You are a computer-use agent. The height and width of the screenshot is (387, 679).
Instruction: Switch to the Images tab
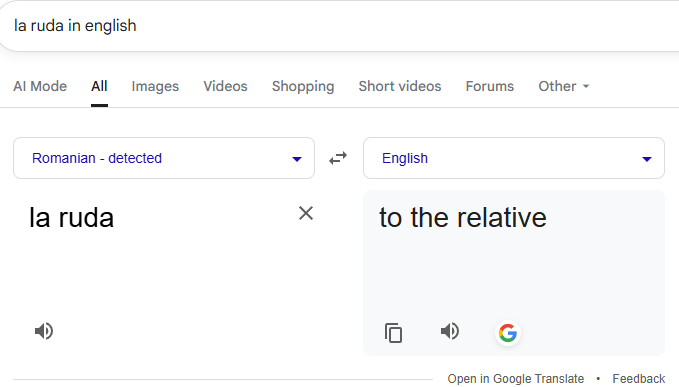coord(155,86)
